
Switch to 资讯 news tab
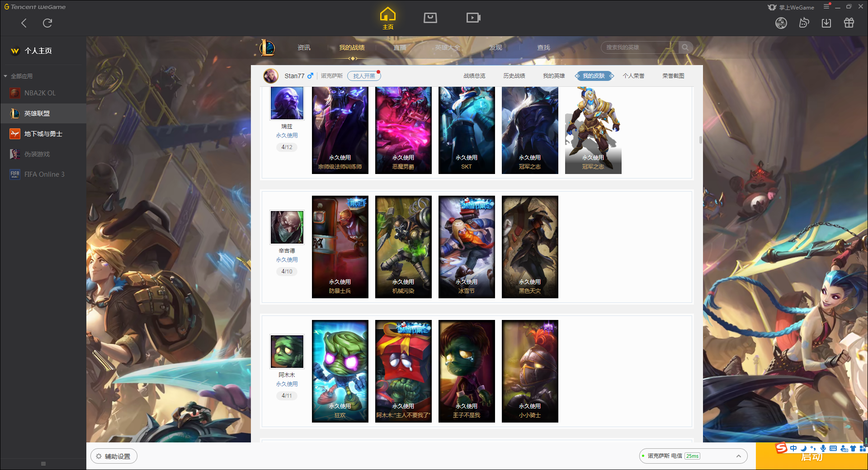[304, 47]
